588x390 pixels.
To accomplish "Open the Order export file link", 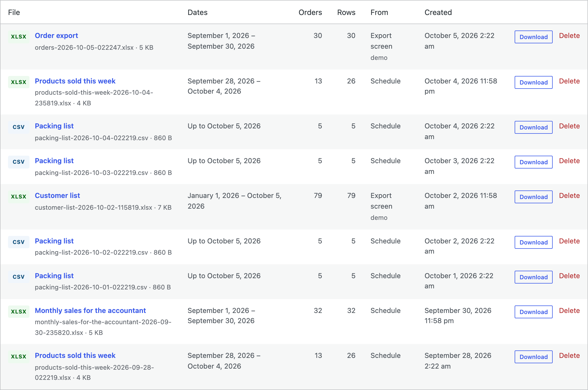I will pos(56,36).
